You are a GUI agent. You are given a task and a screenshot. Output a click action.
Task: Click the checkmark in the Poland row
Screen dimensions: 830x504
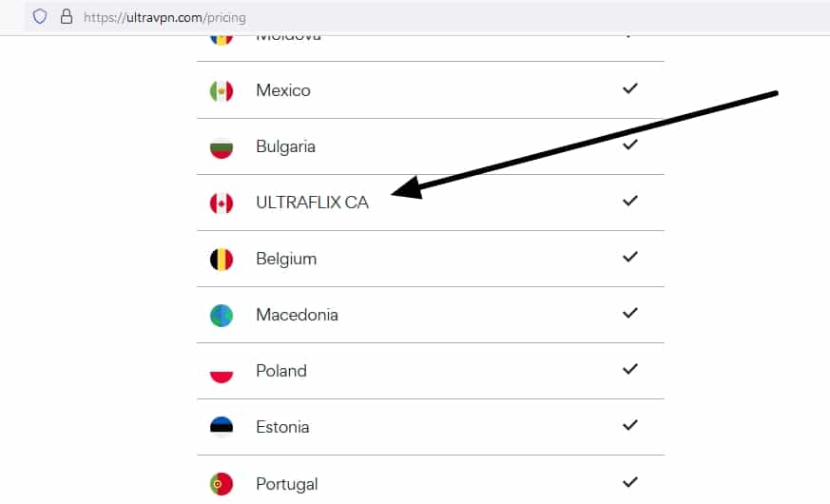click(x=630, y=369)
